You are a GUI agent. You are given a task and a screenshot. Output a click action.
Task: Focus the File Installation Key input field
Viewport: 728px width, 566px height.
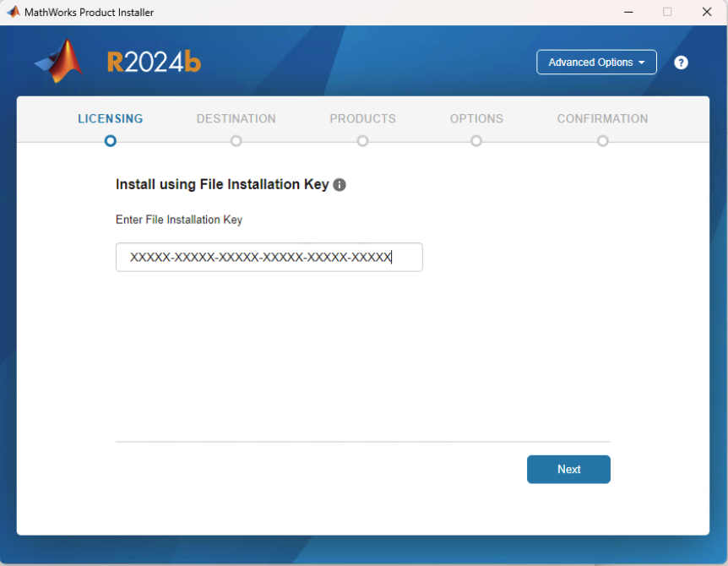[269, 257]
